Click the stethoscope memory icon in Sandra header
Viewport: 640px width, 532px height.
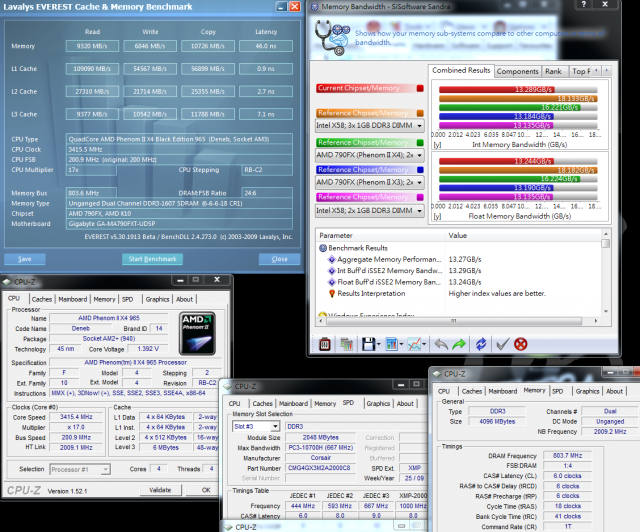pos(332,38)
